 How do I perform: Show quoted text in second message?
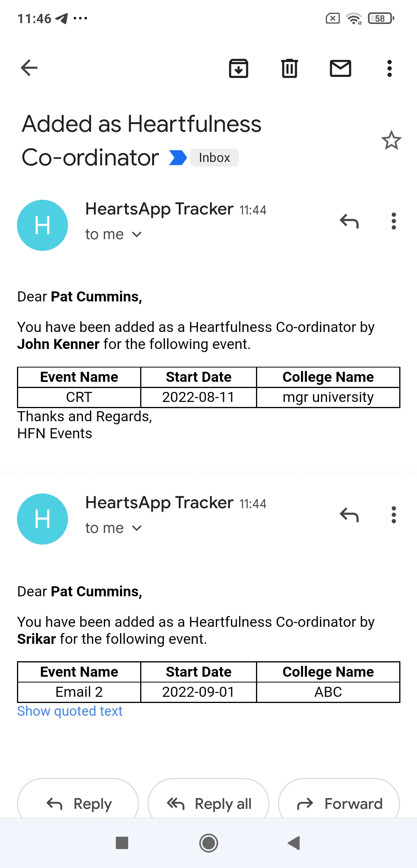coord(70,711)
